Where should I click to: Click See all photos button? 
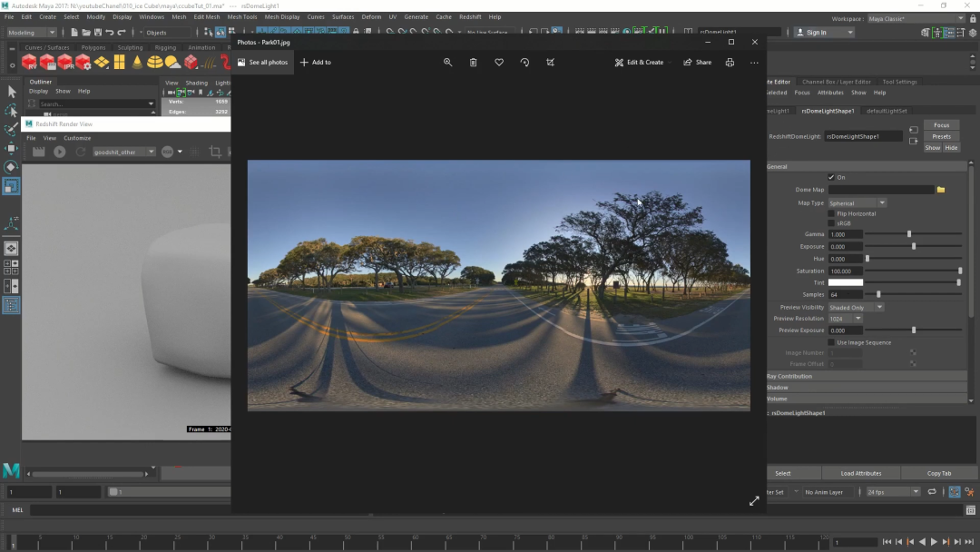262,63
